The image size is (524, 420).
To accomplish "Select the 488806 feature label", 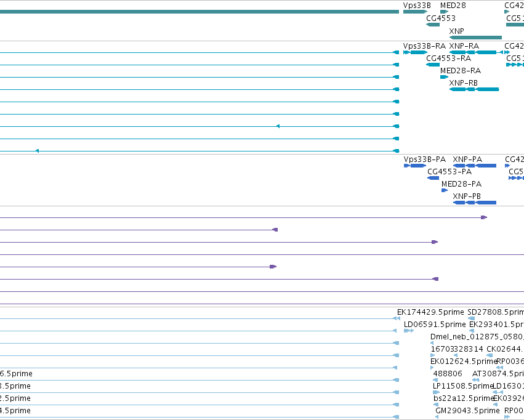I will click(x=448, y=374).
